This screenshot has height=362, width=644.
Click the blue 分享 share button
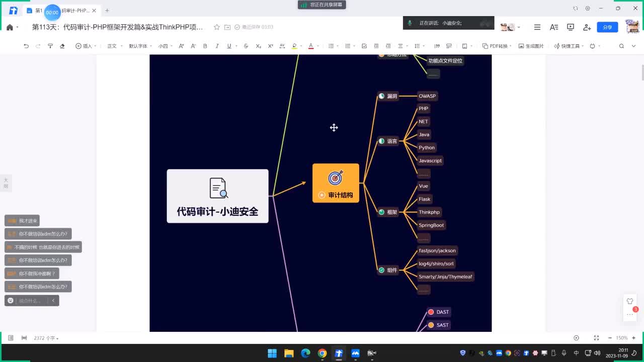(x=607, y=27)
